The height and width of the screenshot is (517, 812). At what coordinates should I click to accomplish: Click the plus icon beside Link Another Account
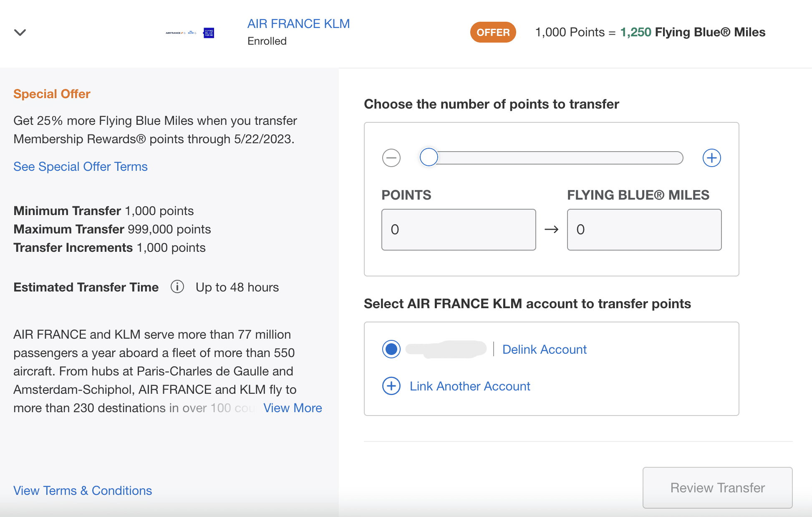point(391,386)
